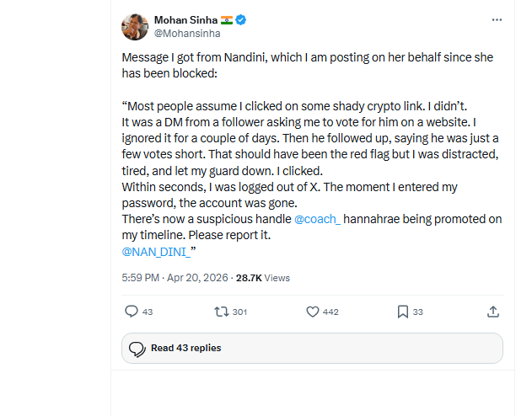Screen dimensions: 532x416
Task: Open Mohan Sinha's profile picture
Action: pyautogui.click(x=135, y=27)
